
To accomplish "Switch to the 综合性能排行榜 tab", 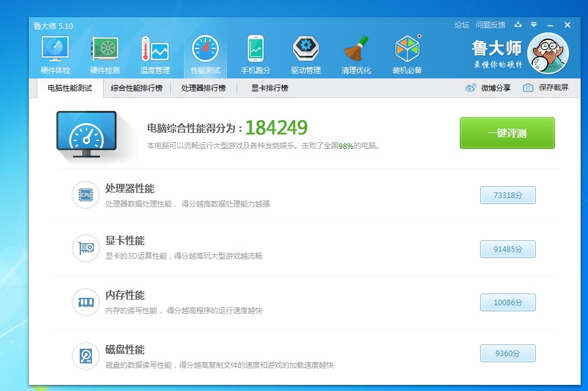I will (x=137, y=88).
